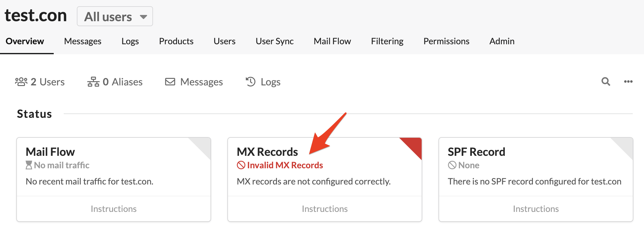The image size is (644, 225).
Task: Click the Invalid MX Records warning icon
Action: [x=241, y=165]
